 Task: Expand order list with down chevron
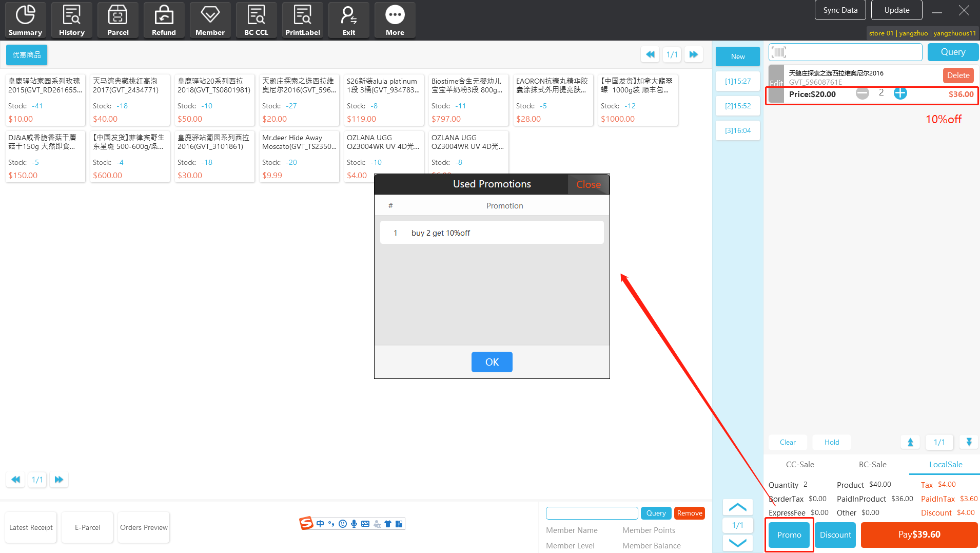pyautogui.click(x=737, y=543)
